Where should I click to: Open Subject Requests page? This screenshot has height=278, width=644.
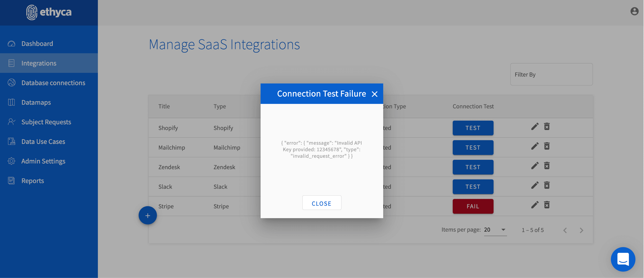(x=46, y=122)
